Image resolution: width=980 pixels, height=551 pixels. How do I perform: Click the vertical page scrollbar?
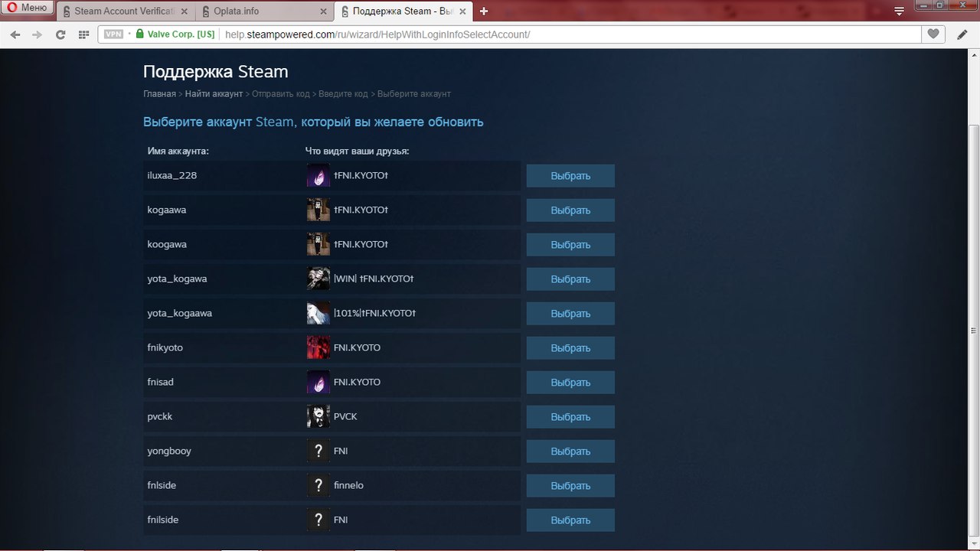pyautogui.click(x=973, y=298)
